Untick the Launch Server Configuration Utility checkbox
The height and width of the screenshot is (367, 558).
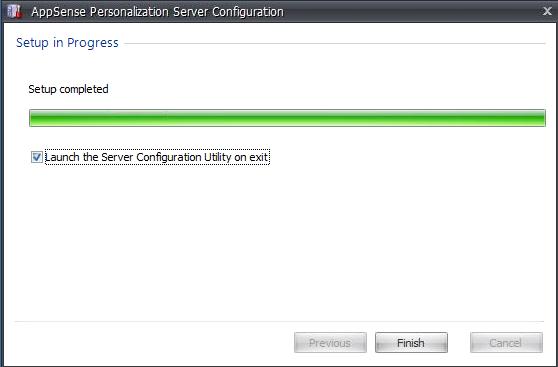[x=37, y=157]
